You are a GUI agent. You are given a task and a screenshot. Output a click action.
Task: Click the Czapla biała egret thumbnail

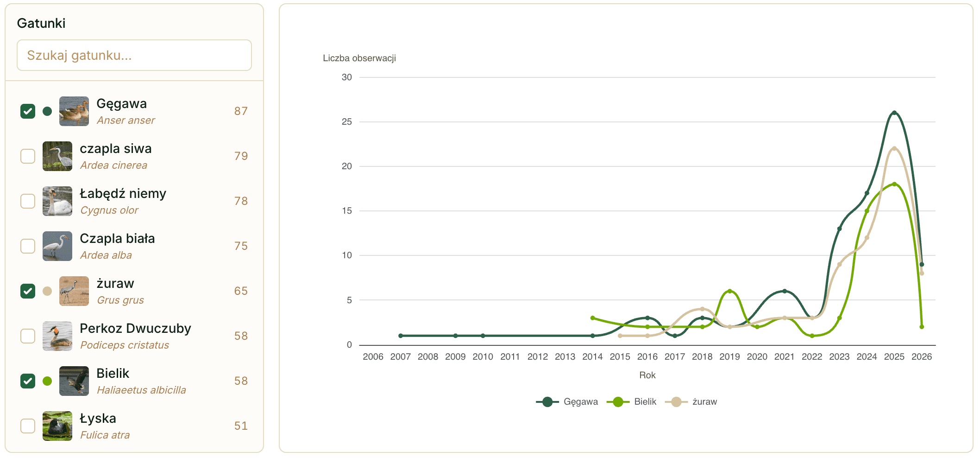click(x=57, y=246)
